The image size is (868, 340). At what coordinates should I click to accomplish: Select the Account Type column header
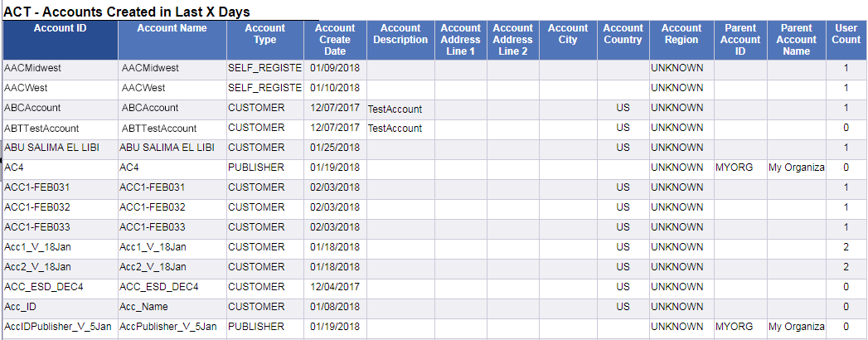coord(265,34)
